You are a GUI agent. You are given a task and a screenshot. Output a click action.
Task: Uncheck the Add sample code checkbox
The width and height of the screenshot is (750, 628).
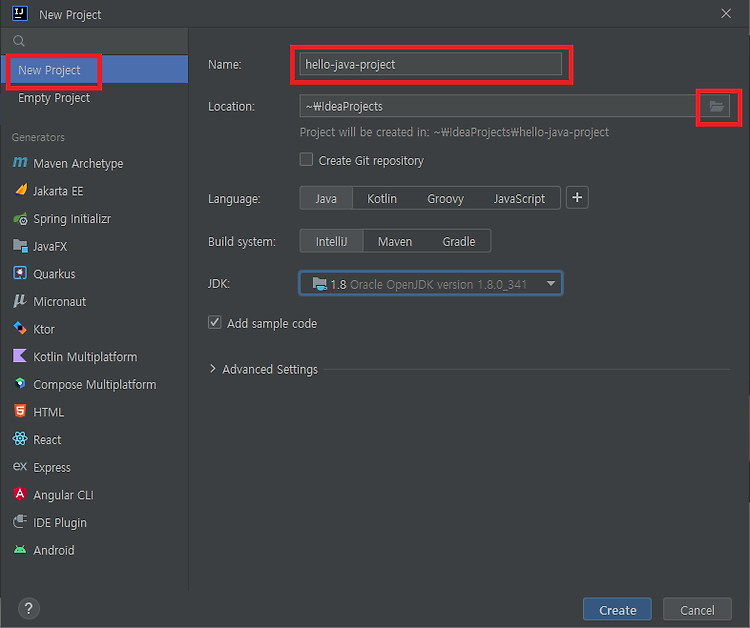(214, 322)
